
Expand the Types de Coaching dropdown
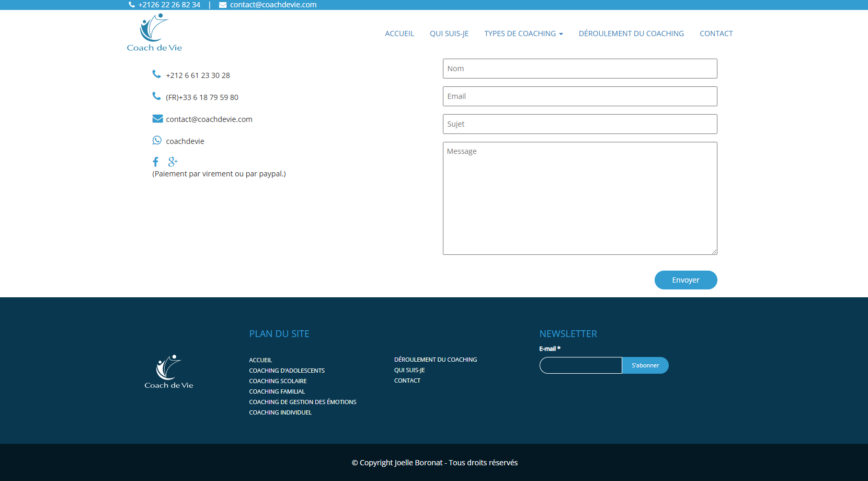(523, 33)
